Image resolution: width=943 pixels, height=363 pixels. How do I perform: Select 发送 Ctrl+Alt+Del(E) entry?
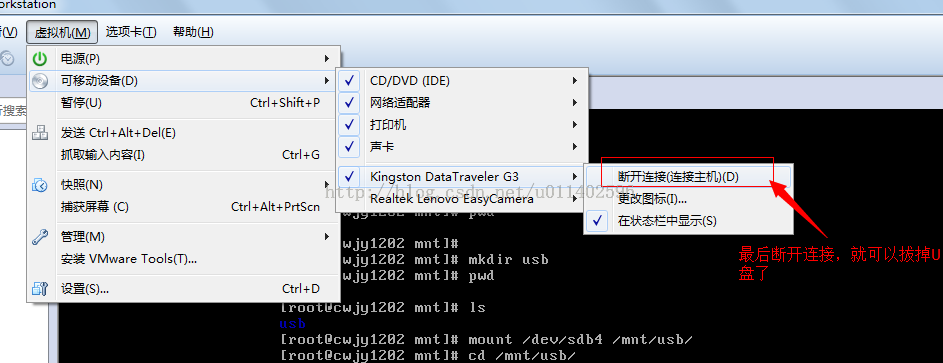coord(184,133)
